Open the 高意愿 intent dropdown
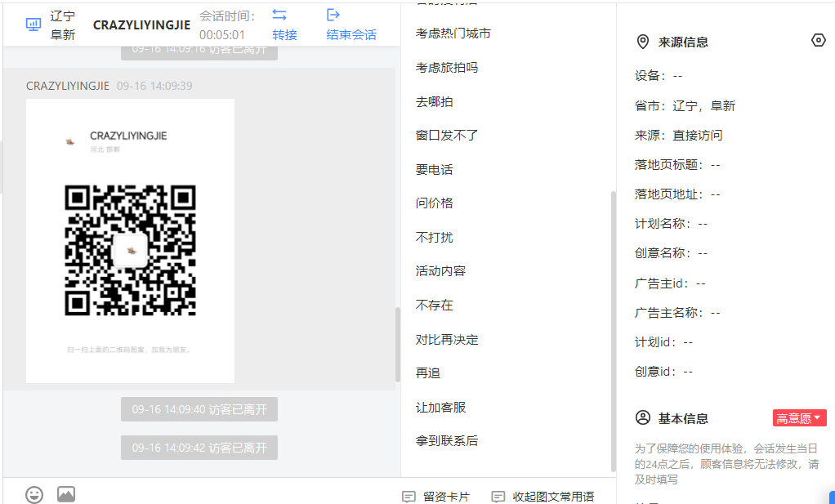Viewport: 835px width, 504px height. pos(799,418)
